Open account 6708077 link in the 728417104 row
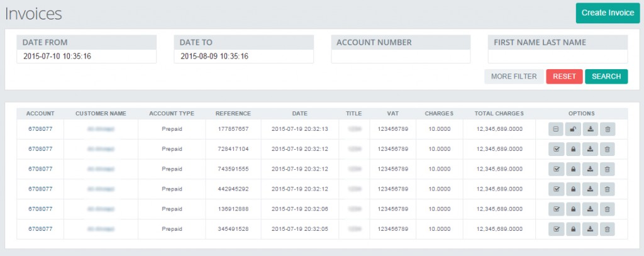Image resolution: width=644 pixels, height=256 pixels. click(x=40, y=149)
